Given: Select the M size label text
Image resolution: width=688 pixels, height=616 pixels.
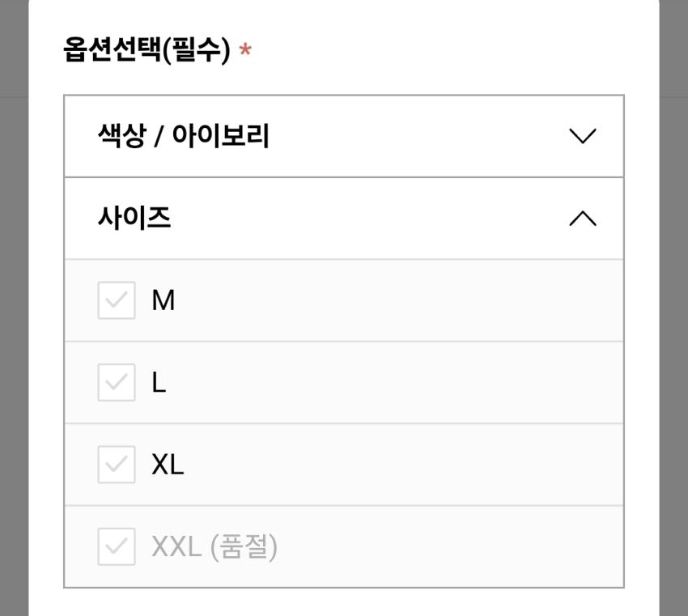Looking at the screenshot, I should pos(163,300).
